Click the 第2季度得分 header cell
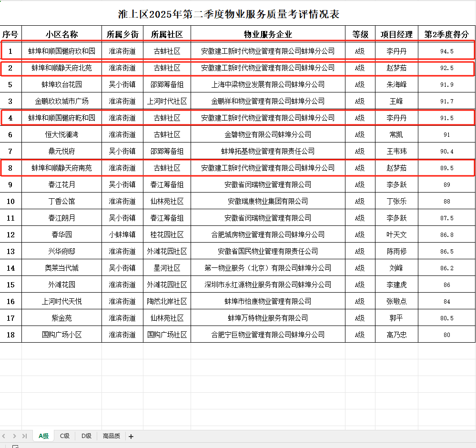476x448 pixels. click(446, 33)
